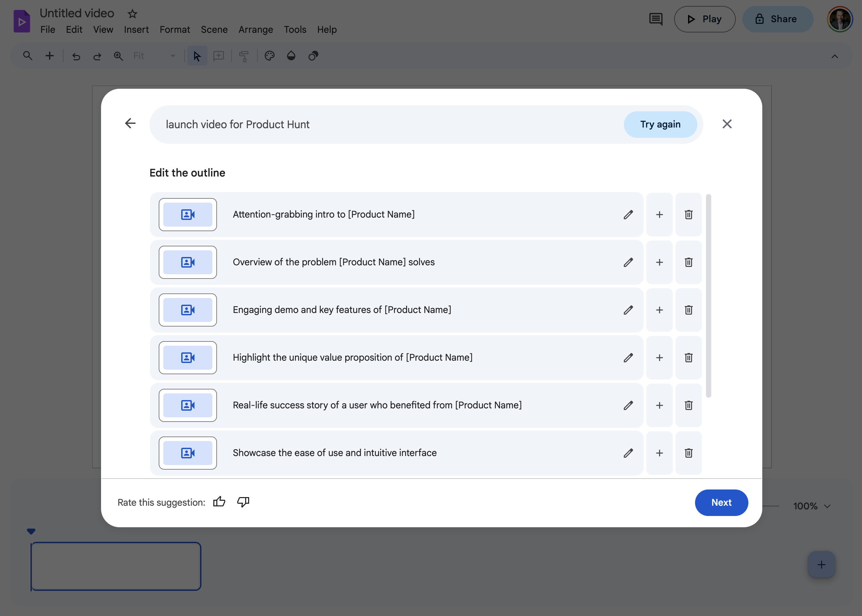862x616 pixels.
Task: Click thumbs up to rate suggestion
Action: pos(219,502)
